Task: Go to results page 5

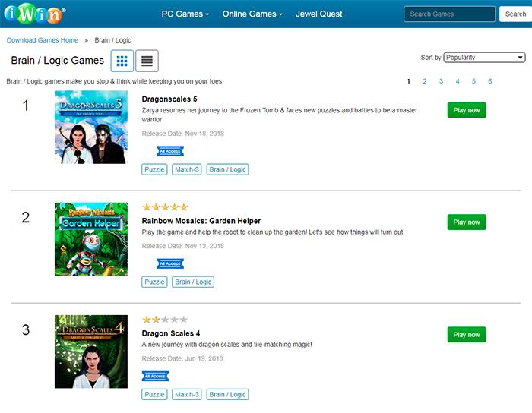Action: (x=473, y=81)
